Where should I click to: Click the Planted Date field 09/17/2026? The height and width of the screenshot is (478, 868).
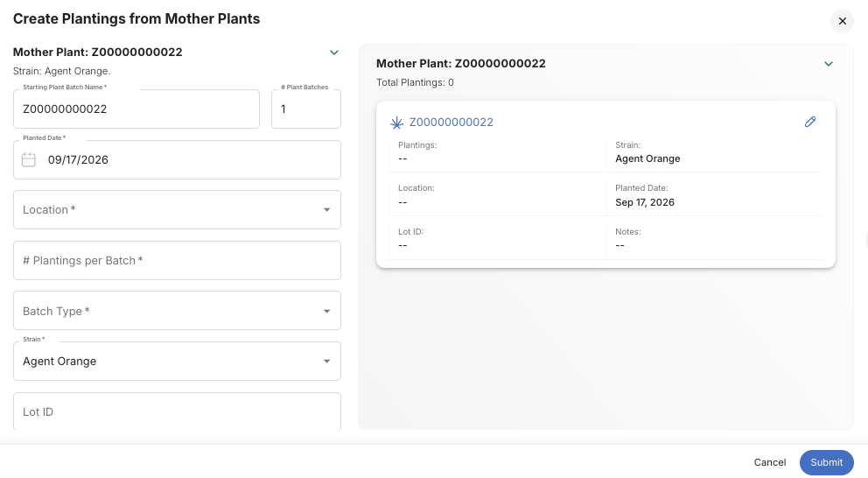click(x=177, y=159)
